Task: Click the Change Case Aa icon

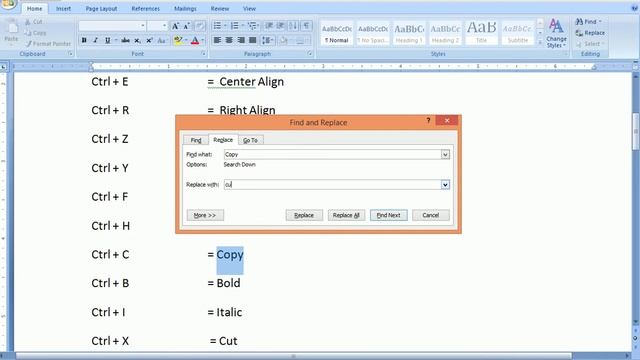Action: point(162,40)
